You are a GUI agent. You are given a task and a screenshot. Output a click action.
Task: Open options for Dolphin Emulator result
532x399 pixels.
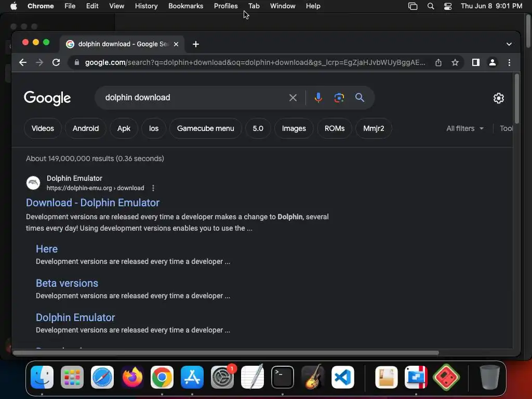[153, 188]
